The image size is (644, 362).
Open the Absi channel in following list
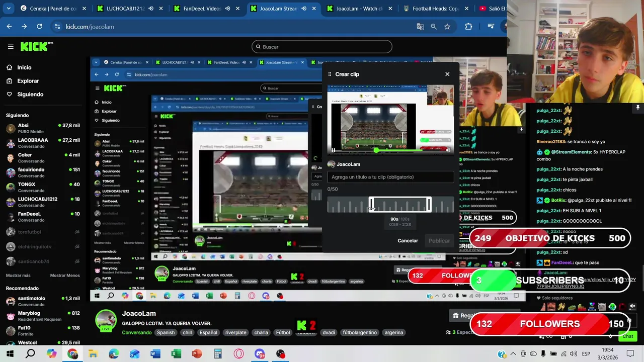point(43,128)
